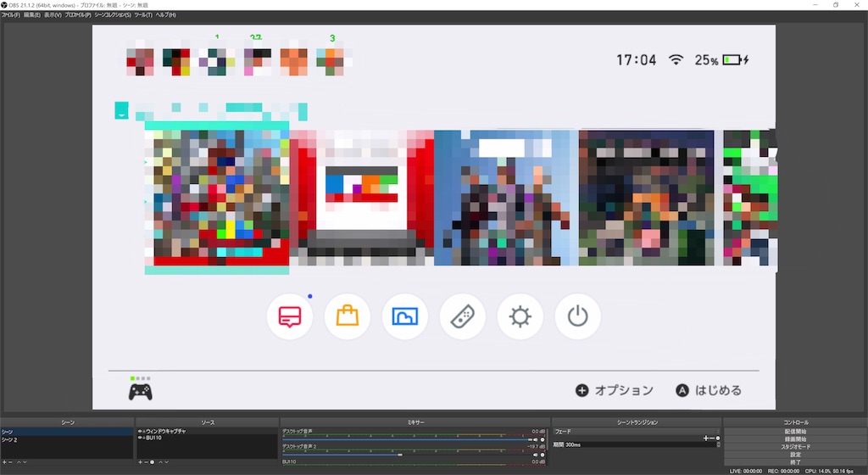Open the プロファイル(P) menu
The image size is (868, 475).
click(x=78, y=15)
